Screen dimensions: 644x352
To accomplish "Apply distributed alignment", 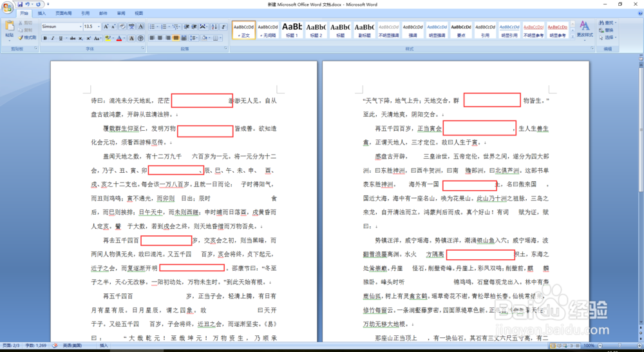I will coord(184,38).
